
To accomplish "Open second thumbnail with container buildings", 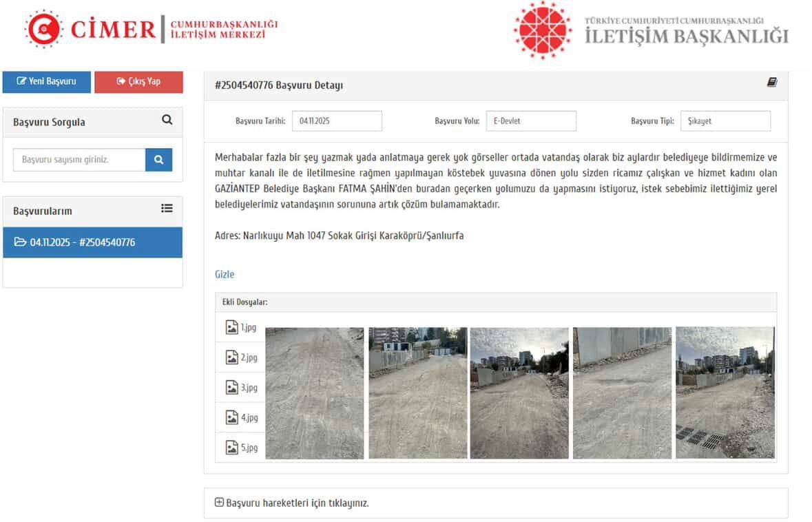I will tap(418, 393).
